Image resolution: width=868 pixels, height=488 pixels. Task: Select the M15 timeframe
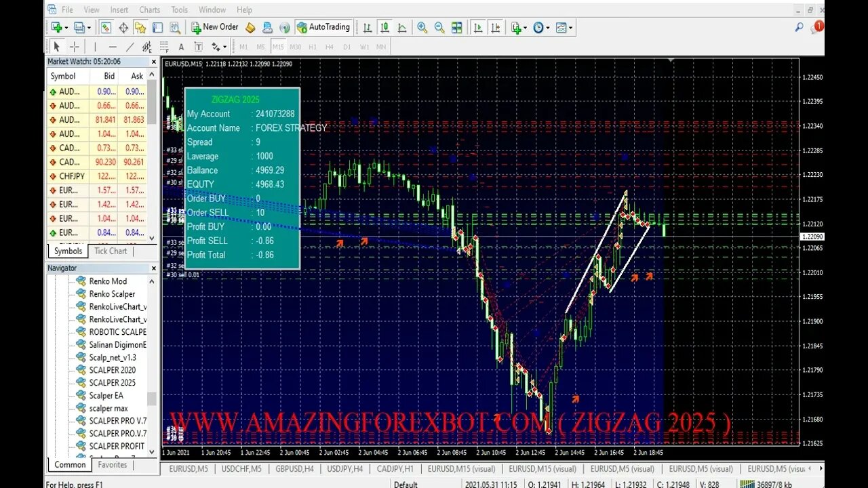(278, 47)
